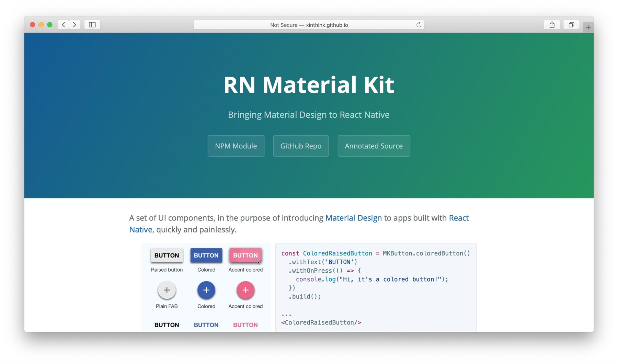Viewport: 618px width, 364px height.
Task: Tap the pink Accent colored FAB plus
Action: pos(245,290)
